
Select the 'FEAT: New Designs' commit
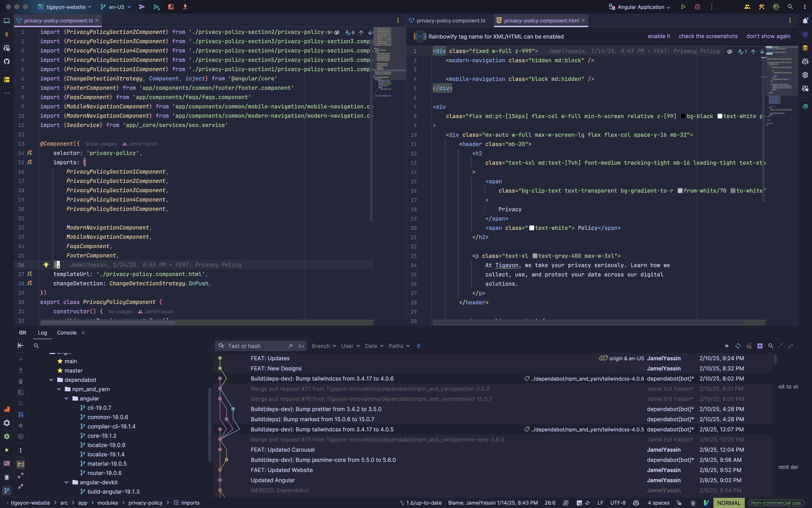276,369
